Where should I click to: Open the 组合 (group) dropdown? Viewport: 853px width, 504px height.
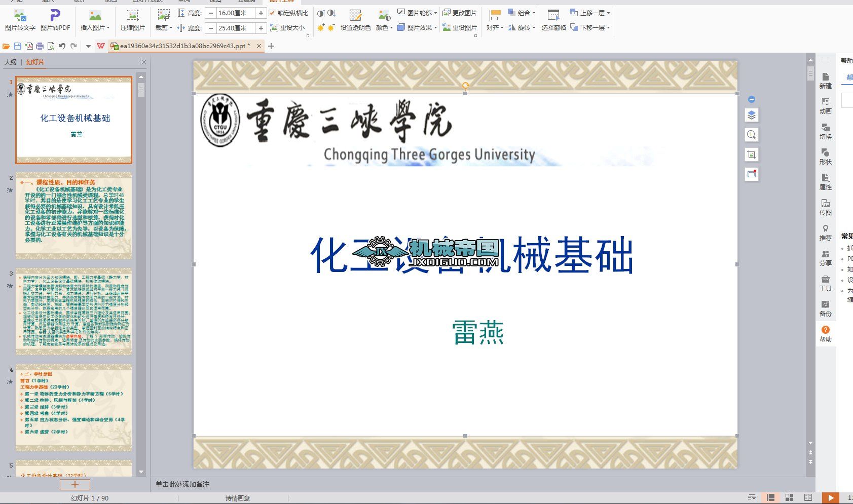[x=522, y=13]
